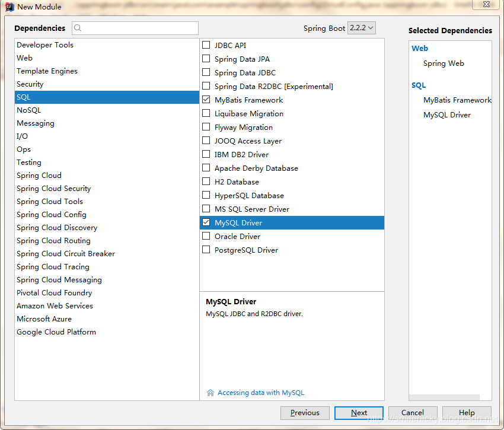Select MyBatis Framework in Selected Dependencies
The width and height of the screenshot is (504, 430).
pos(457,100)
